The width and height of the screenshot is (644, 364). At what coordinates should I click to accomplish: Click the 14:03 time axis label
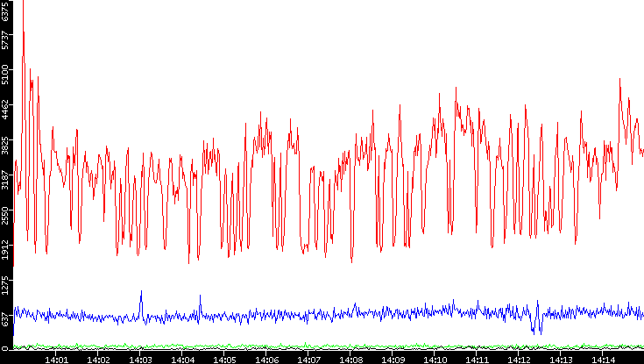click(x=140, y=360)
